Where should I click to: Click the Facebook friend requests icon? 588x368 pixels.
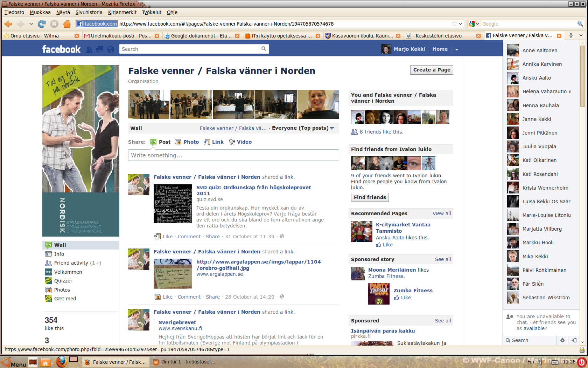[x=89, y=49]
